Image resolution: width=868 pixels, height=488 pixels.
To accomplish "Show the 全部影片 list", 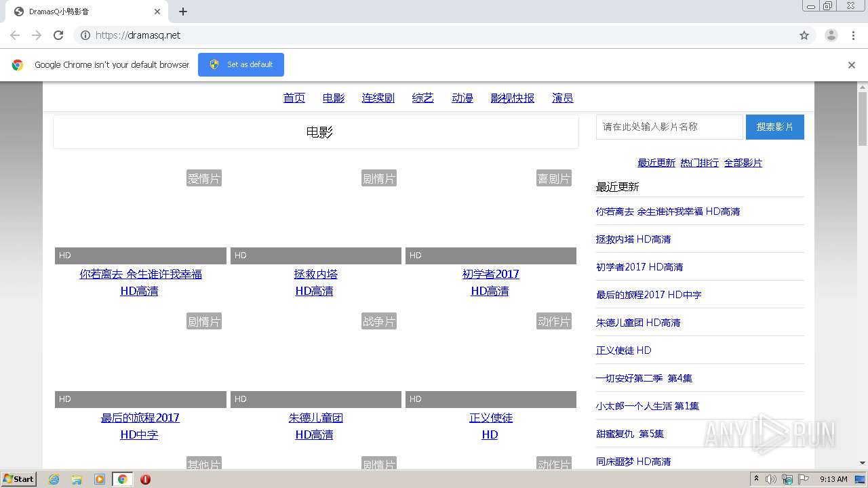I will click(743, 163).
